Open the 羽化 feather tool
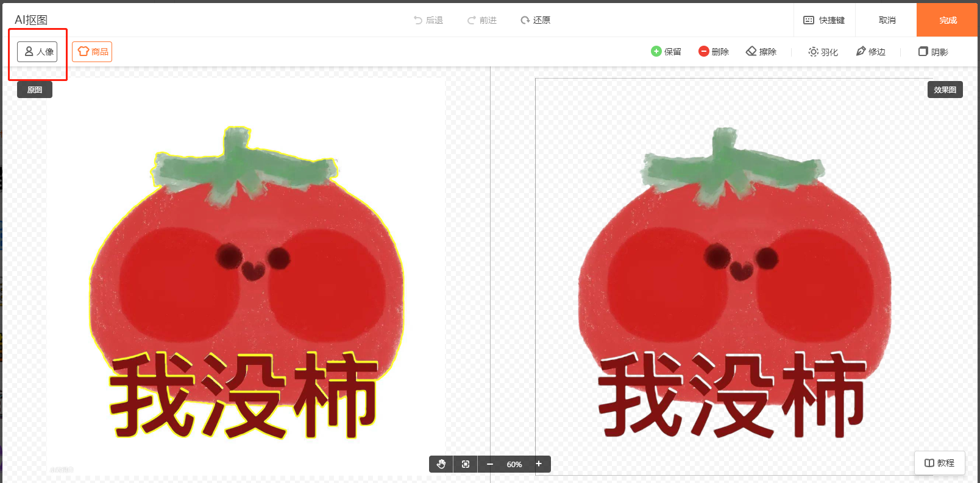 click(x=823, y=52)
